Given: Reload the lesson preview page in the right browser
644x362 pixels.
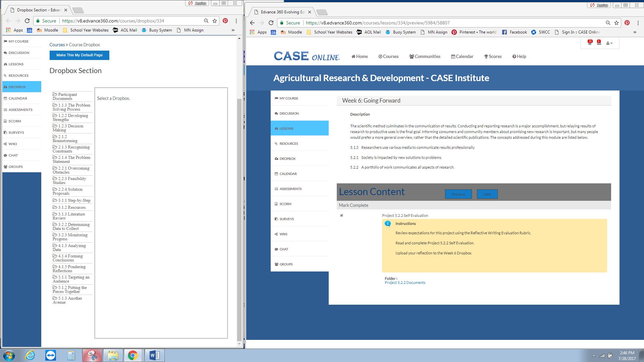Looking at the screenshot, I should pos(271,23).
